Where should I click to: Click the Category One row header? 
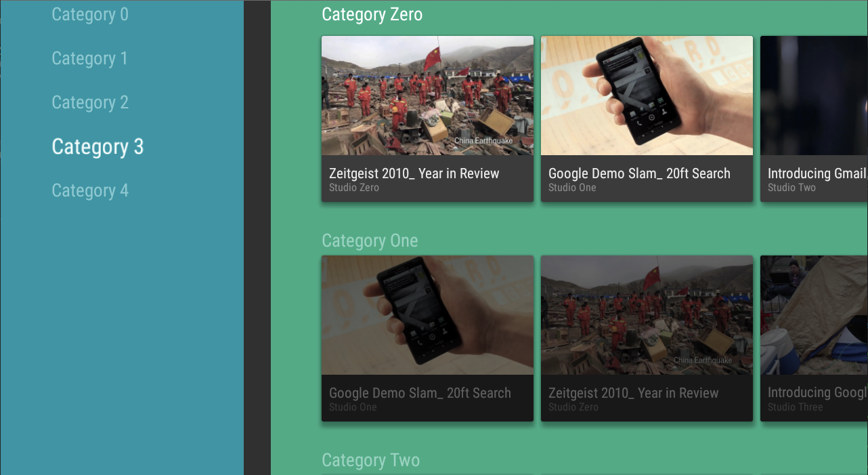(370, 241)
